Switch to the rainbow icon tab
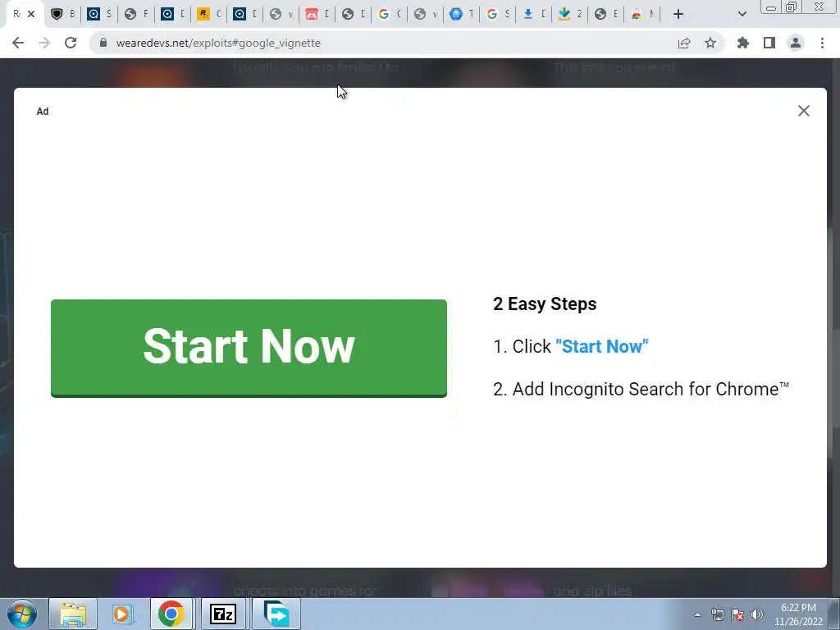 tap(641, 15)
